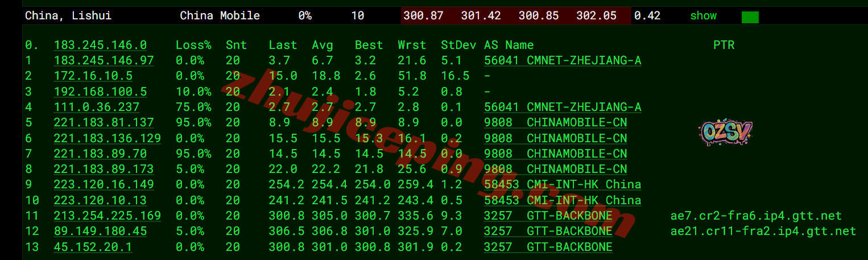Open the 111.0.36.237 hop link
This screenshot has height=260, width=868.
[x=97, y=107]
